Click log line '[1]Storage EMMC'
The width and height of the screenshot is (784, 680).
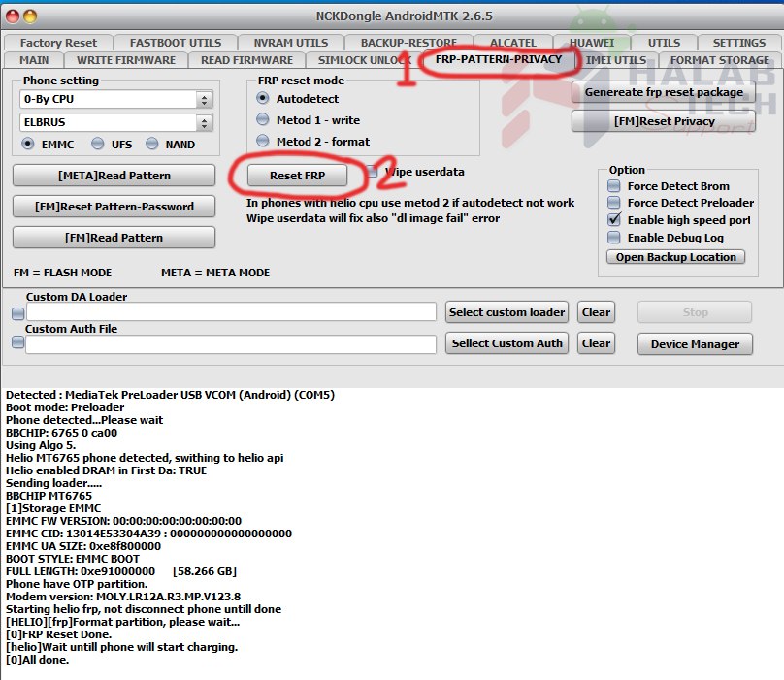click(53, 508)
